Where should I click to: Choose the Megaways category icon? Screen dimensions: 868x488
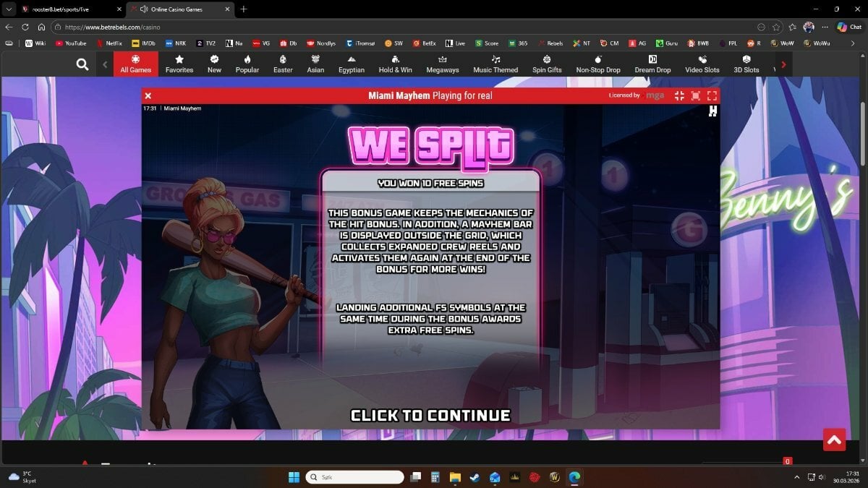pyautogui.click(x=442, y=64)
